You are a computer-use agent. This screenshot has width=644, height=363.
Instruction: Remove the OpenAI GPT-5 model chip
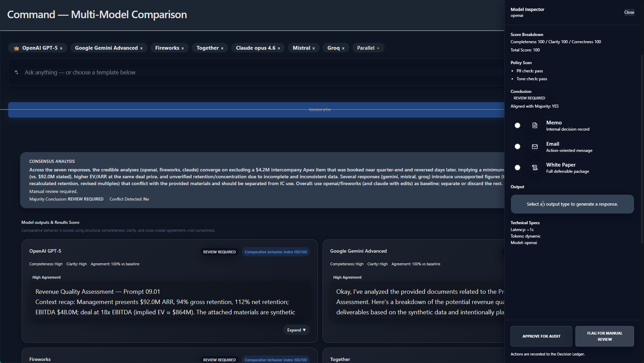[61, 48]
